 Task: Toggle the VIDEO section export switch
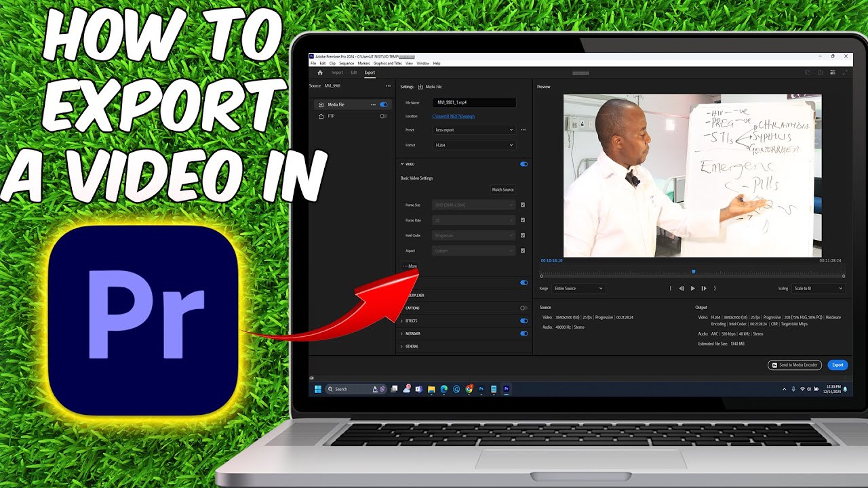pos(524,164)
